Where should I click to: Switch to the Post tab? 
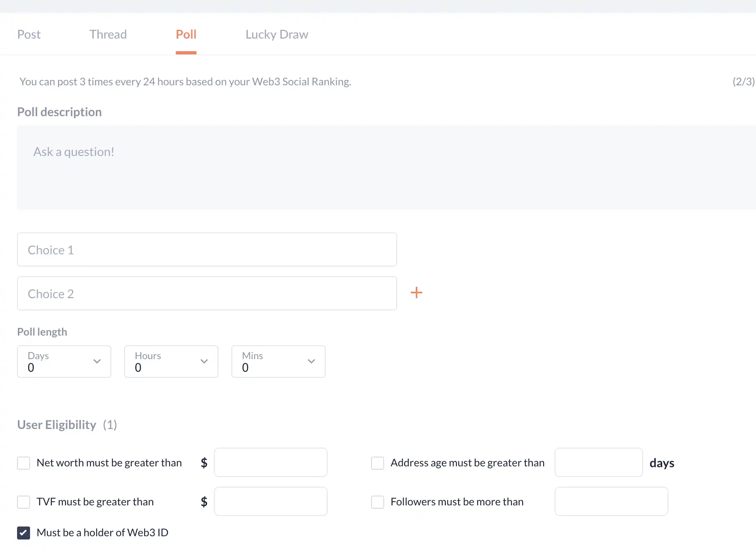tap(29, 35)
